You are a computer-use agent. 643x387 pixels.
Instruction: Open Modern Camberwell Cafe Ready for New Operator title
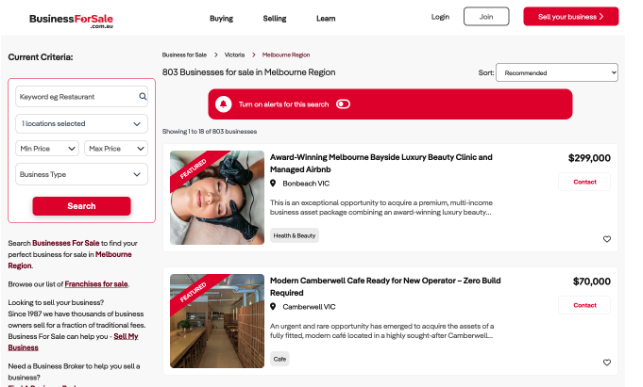385,287
